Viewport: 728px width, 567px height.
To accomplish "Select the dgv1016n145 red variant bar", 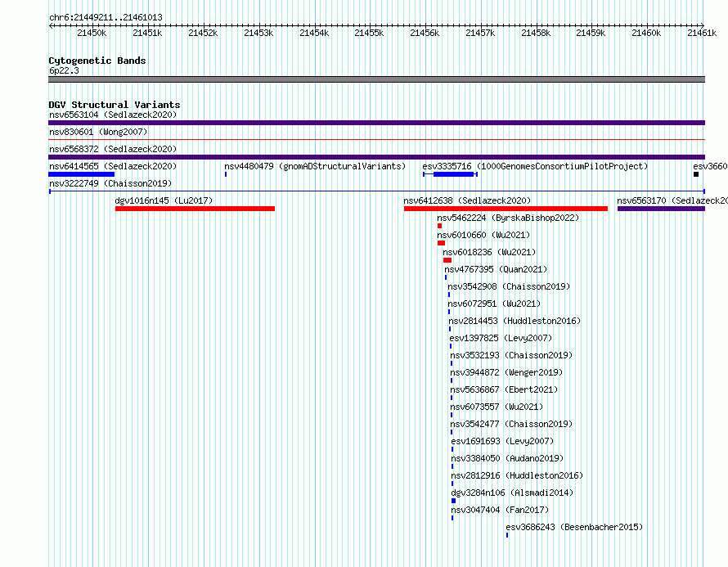I will (195, 209).
